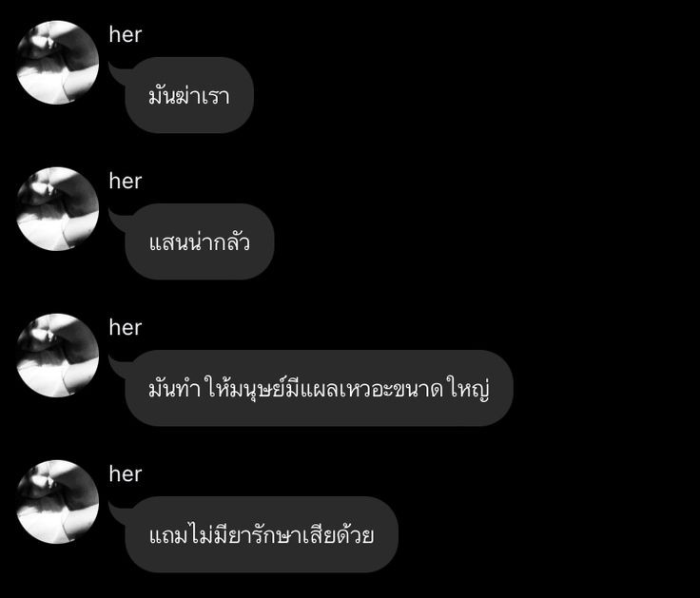This screenshot has height=598, width=700.
Task: Click the word 'แถม' in the last message
Action: pyautogui.click(x=167, y=535)
